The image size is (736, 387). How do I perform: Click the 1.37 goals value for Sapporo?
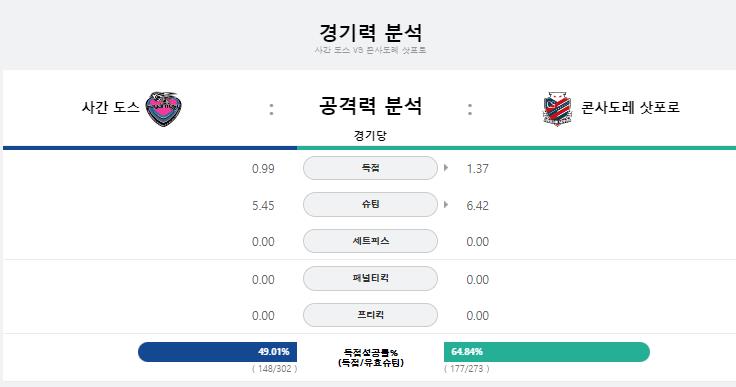coord(477,169)
